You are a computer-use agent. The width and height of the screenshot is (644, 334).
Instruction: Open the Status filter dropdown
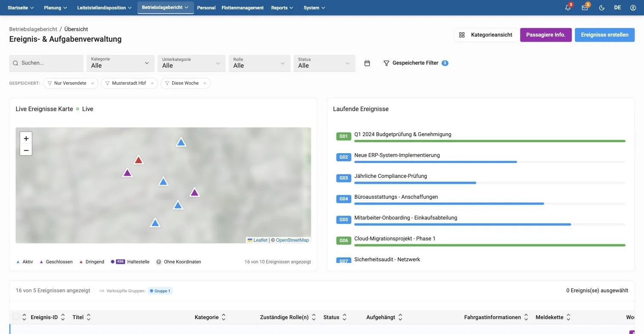click(x=325, y=63)
